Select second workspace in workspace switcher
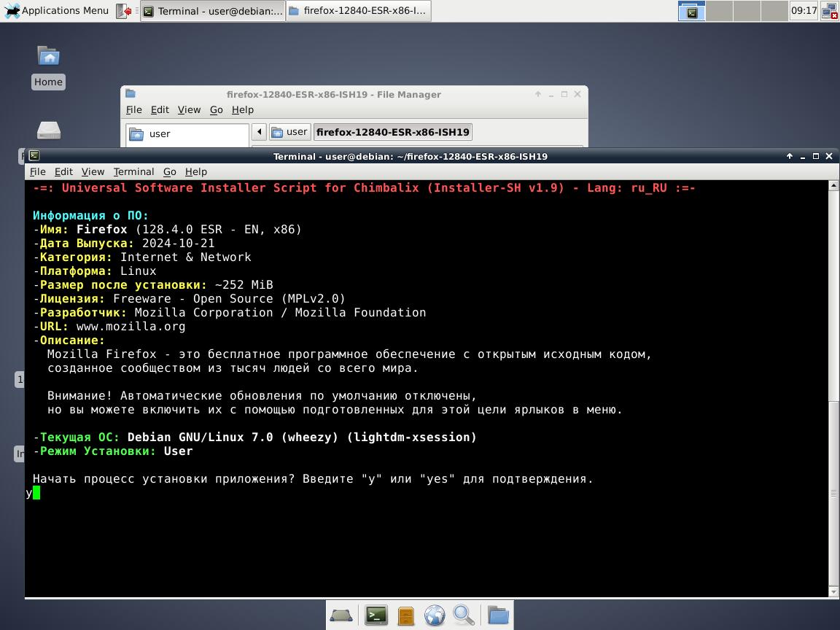840x630 pixels. coord(720,11)
